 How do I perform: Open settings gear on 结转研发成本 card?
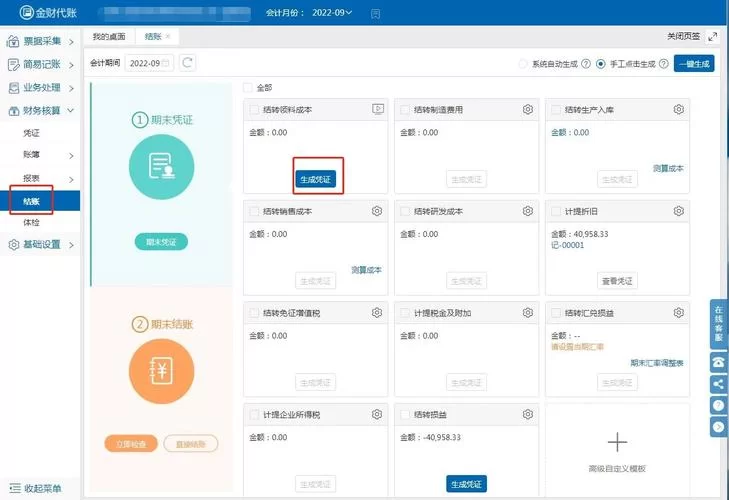[528, 211]
